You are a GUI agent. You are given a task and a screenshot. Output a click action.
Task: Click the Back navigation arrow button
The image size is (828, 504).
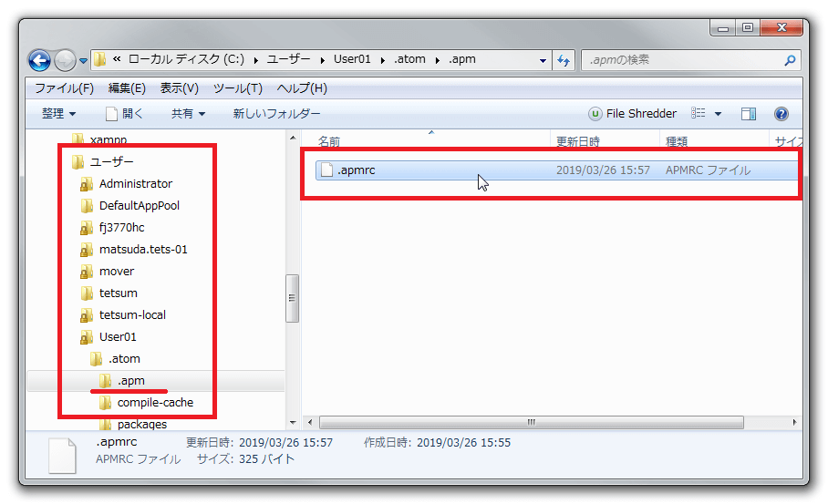40,61
